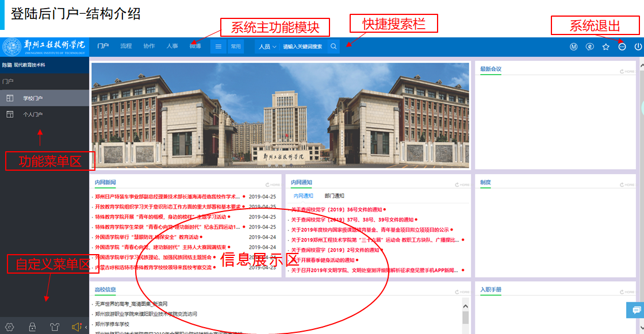Expand the 人员 search type dropdown
Screen dimensions: 644x334
[267, 47]
